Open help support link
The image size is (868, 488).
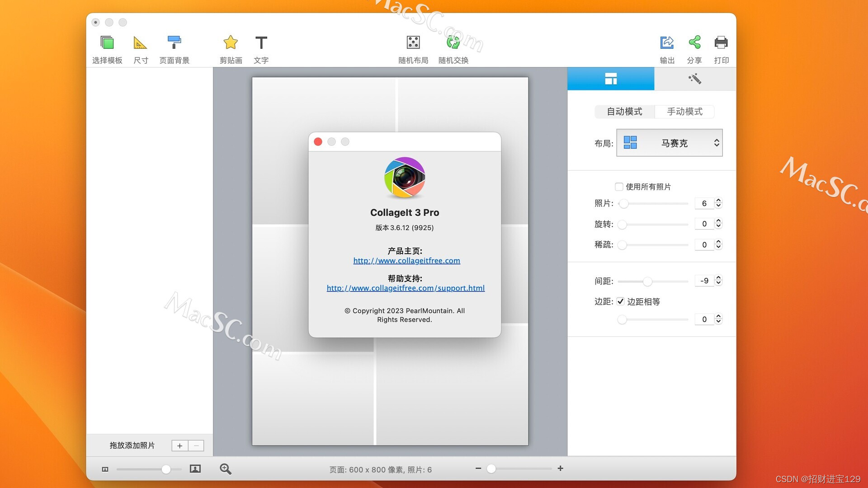point(406,288)
